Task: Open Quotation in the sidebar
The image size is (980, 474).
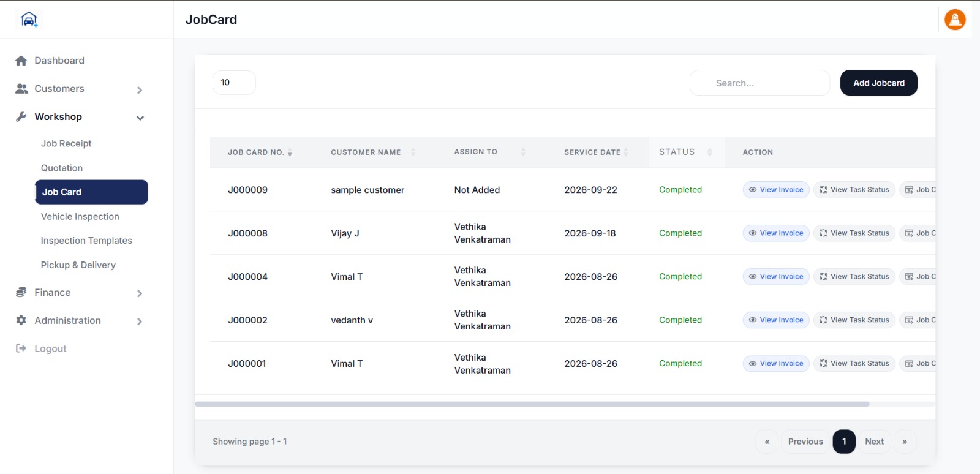Action: pyautogui.click(x=62, y=168)
